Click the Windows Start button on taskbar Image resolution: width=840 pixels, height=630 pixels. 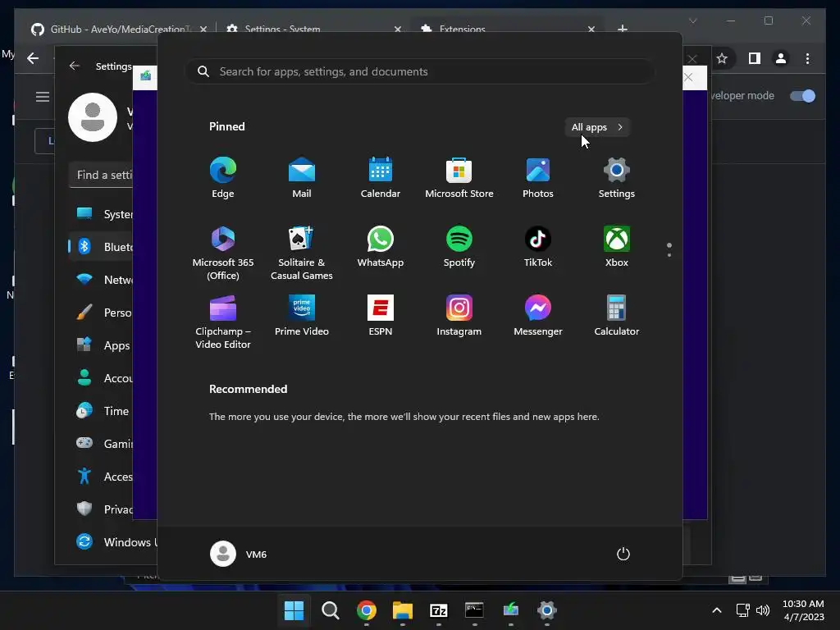(x=294, y=610)
